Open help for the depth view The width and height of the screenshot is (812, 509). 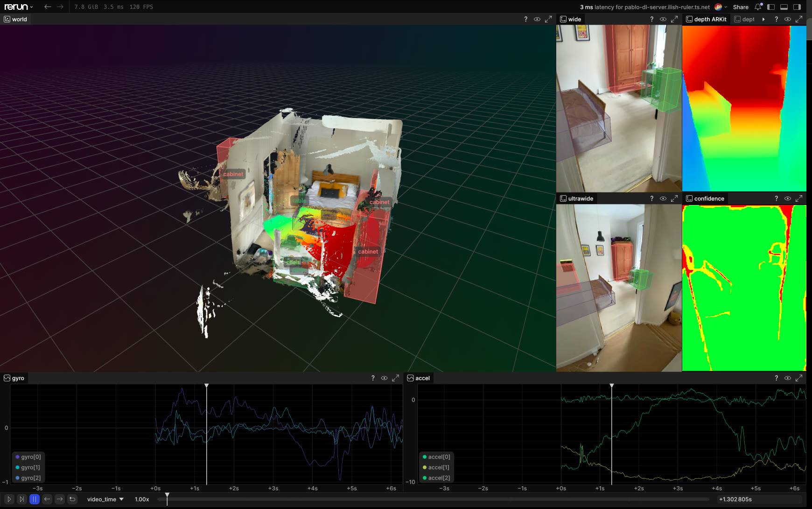(777, 19)
